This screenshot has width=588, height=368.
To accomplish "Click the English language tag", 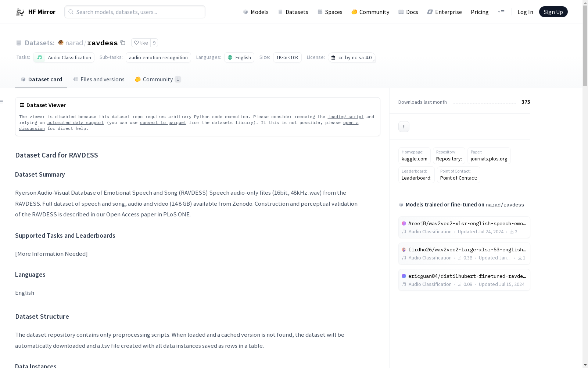I will pos(239,57).
